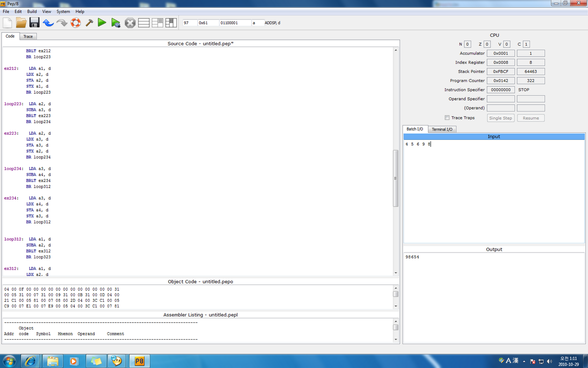Assemble source with the hammer icon
This screenshot has width=588, height=368.
[x=89, y=22]
